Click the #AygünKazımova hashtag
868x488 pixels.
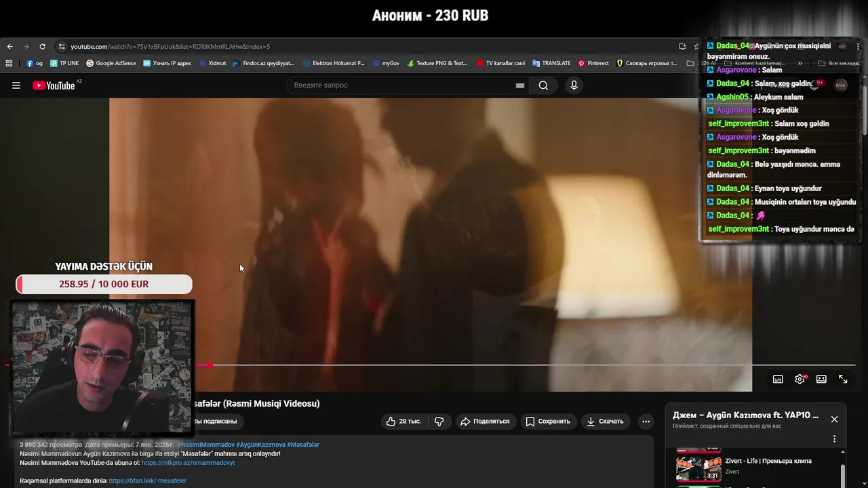[x=260, y=445]
